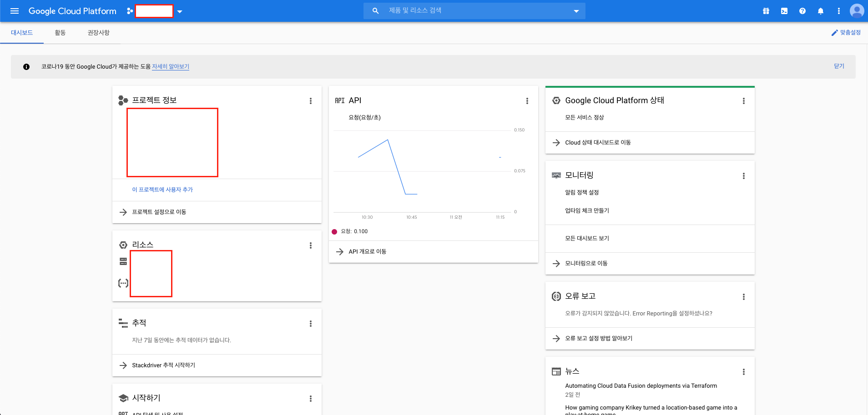
Task: Click the storage resource icon in 리소스 card
Action: pos(123,261)
